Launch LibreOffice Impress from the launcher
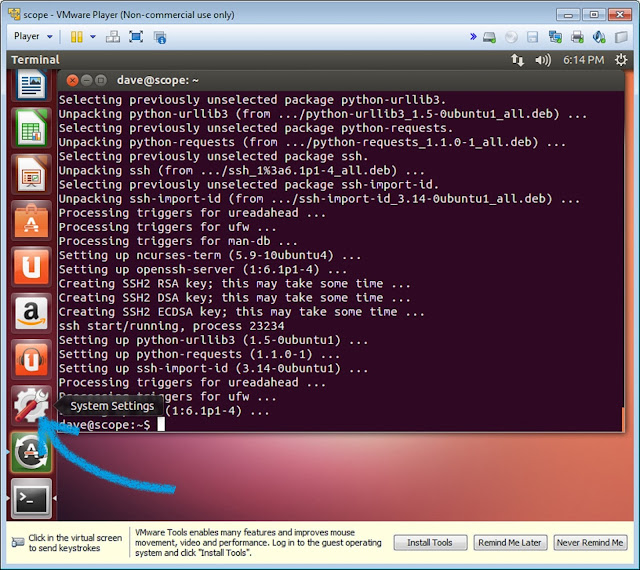Viewport: 640px width, 570px height. click(31, 174)
